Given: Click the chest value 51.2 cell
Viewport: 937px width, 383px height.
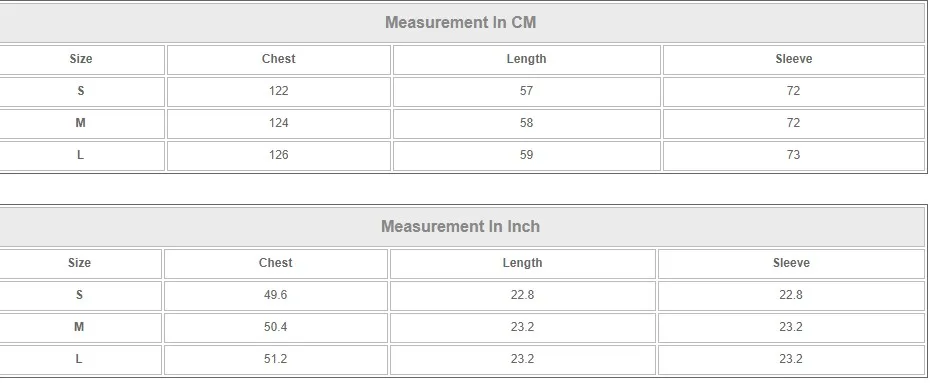Looking at the screenshot, I should (x=275, y=360).
